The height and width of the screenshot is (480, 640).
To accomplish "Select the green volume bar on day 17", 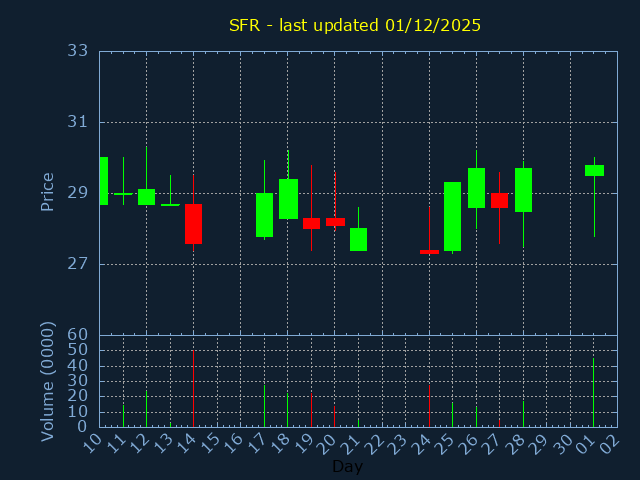I will (264, 406).
